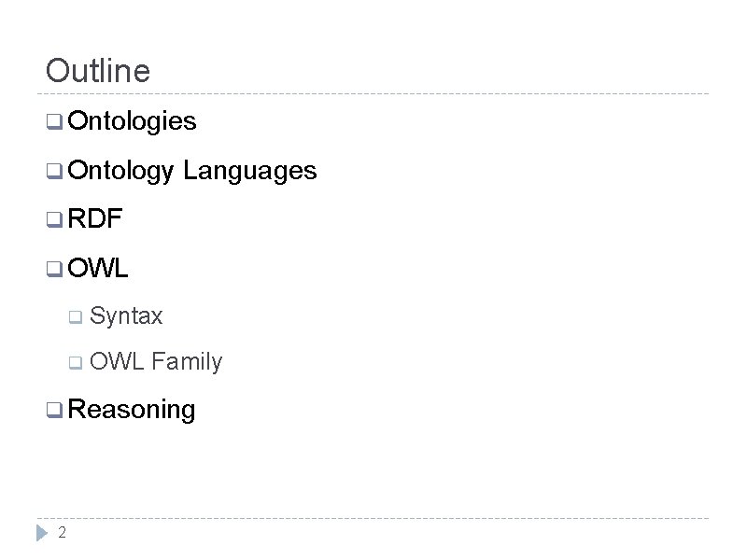
Task: Click the word Family in sub-item
Action: click(x=187, y=362)
